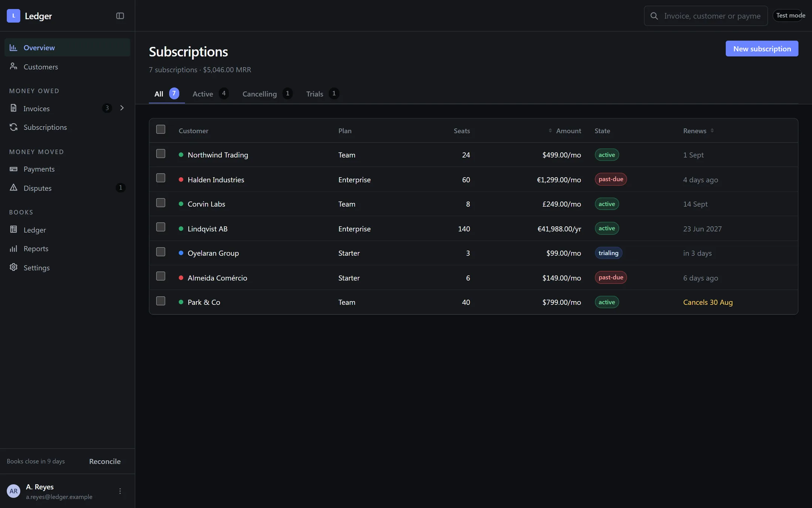The image size is (812, 508).
Task: Select the Lindqvist AB row checkbox
Action: (161, 227)
